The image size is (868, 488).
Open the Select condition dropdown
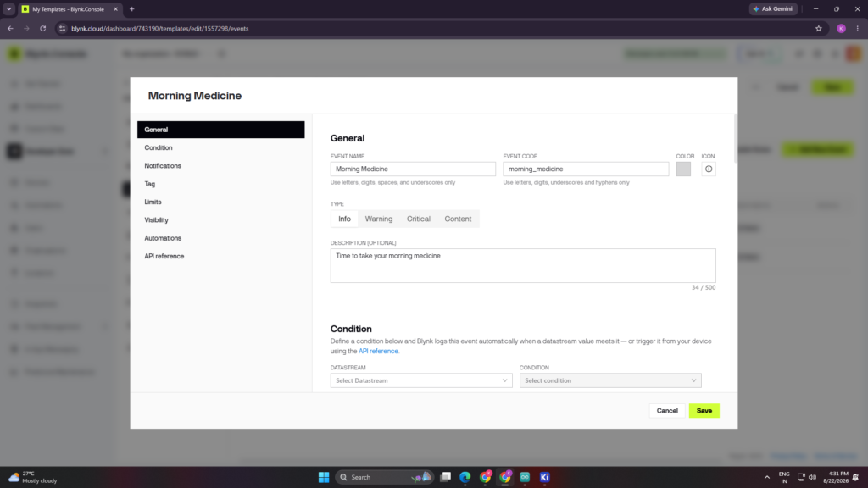pyautogui.click(x=610, y=380)
